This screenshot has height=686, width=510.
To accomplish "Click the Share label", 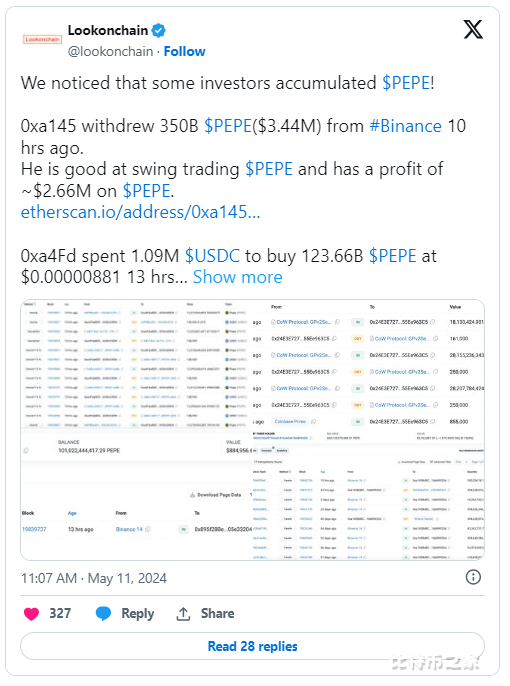I will tap(217, 613).
